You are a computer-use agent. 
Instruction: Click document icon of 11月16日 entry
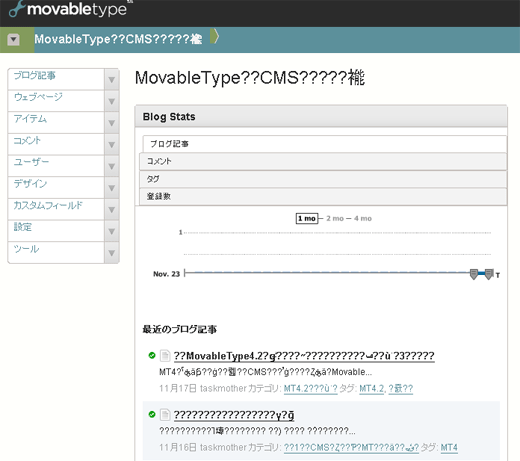(x=165, y=415)
